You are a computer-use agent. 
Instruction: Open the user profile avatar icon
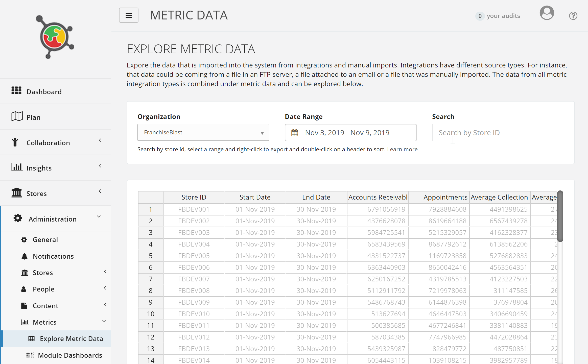547,13
